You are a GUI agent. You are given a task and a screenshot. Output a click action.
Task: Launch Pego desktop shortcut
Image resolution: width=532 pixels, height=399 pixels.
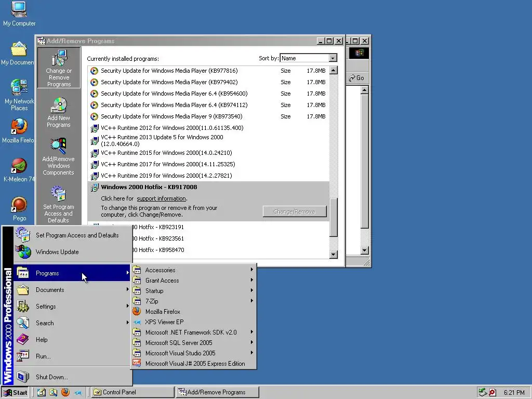coord(19,209)
